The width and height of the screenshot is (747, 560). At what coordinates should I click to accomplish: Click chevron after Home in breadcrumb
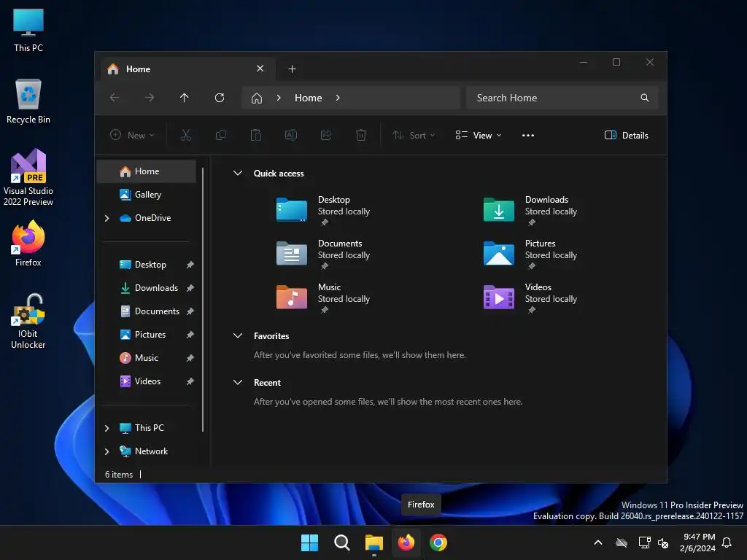tap(338, 98)
